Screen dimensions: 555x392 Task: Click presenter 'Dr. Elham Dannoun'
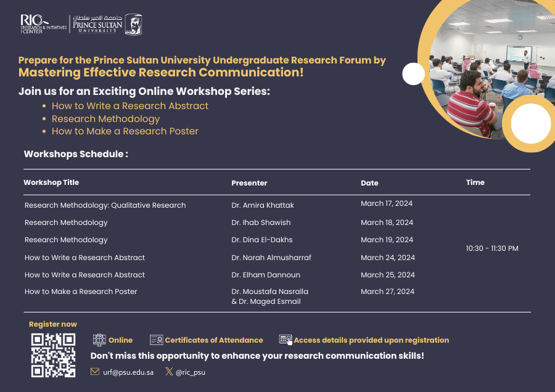point(266,275)
